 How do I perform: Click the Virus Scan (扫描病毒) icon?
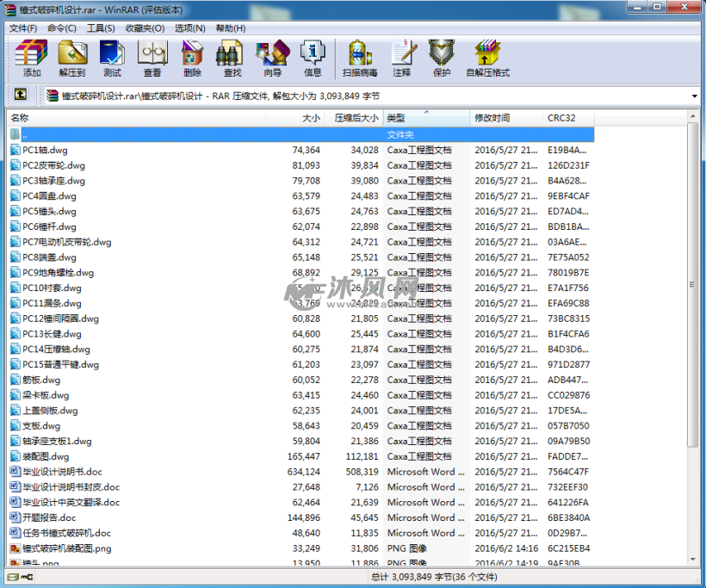click(x=360, y=58)
